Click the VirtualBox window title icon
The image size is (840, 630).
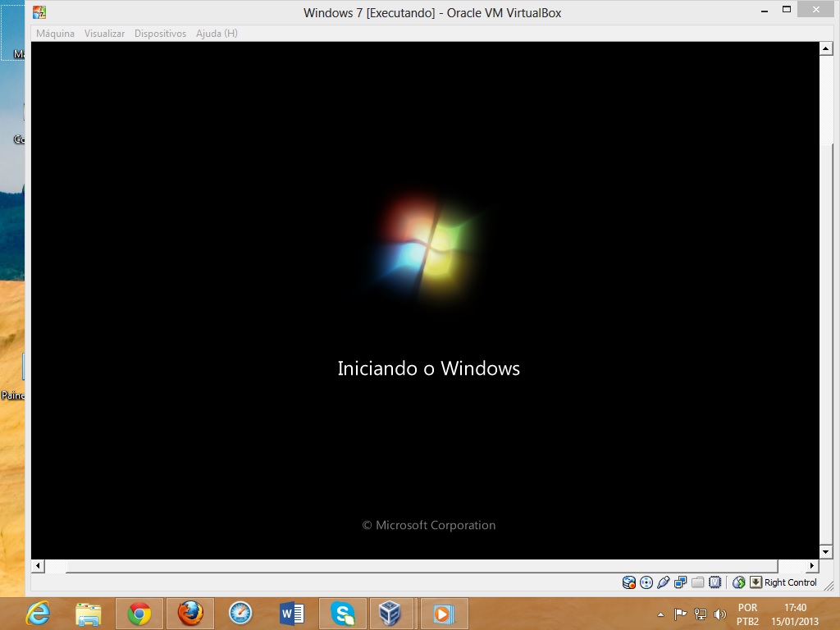coord(39,11)
